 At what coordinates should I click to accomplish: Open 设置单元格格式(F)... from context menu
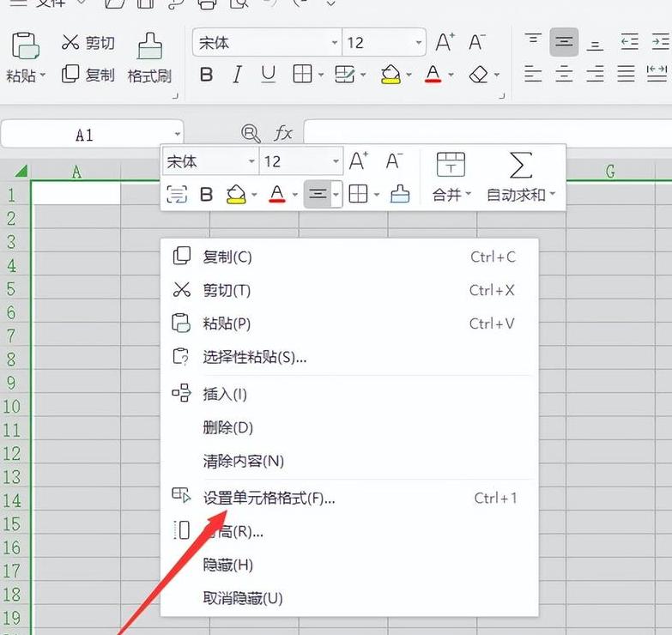pyautogui.click(x=349, y=498)
